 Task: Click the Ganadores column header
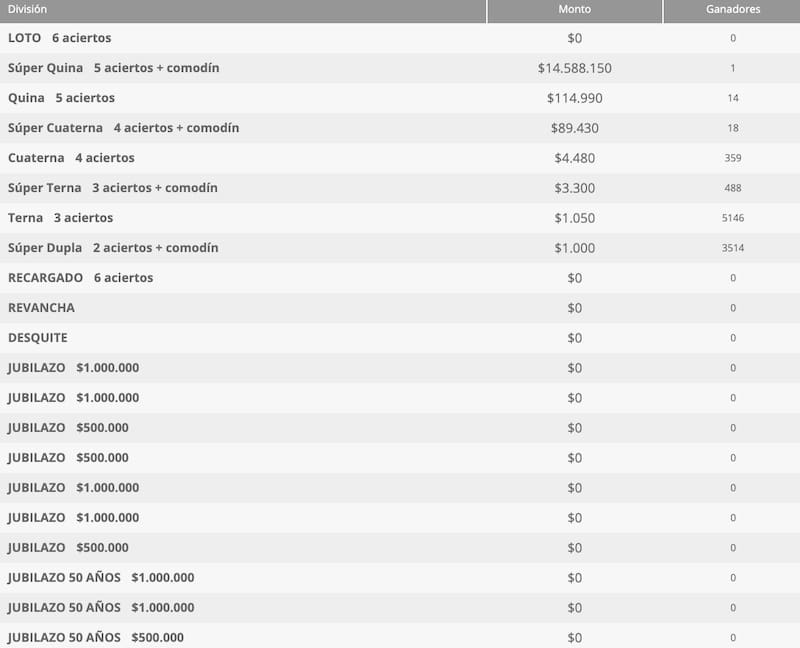click(x=732, y=9)
